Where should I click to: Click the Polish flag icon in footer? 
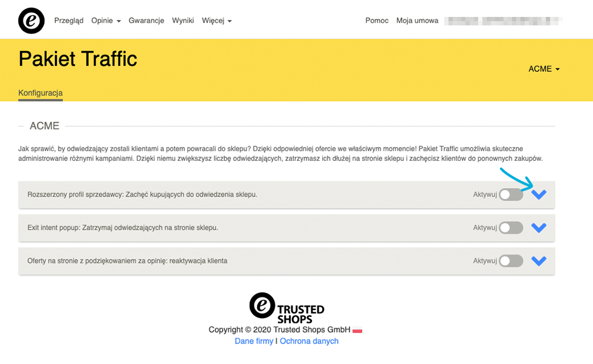(x=357, y=330)
